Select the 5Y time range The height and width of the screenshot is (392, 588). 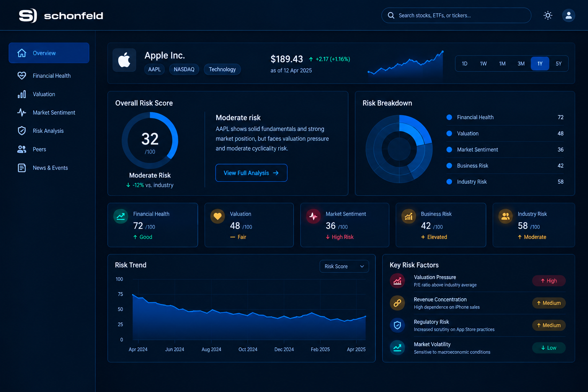(x=559, y=64)
